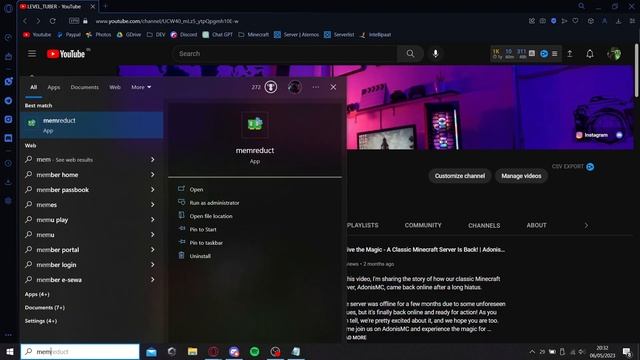Select the Apps filter tab in search
Image resolution: width=640 pixels, height=360 pixels.
(53, 87)
